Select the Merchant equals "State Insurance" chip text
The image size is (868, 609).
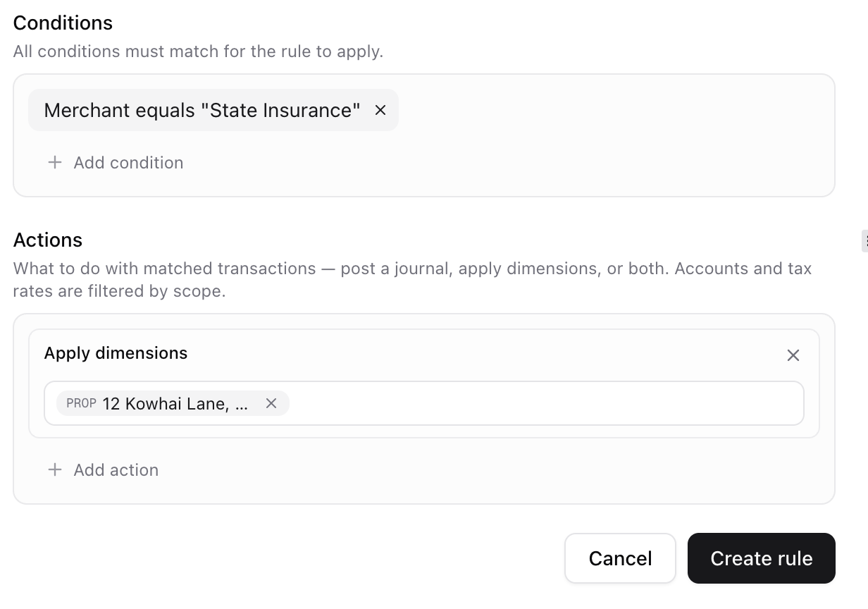coord(202,110)
